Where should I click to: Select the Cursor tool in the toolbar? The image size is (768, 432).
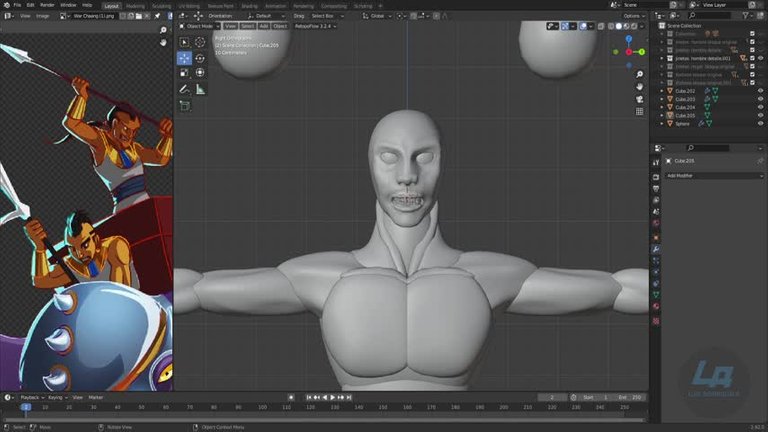200,42
